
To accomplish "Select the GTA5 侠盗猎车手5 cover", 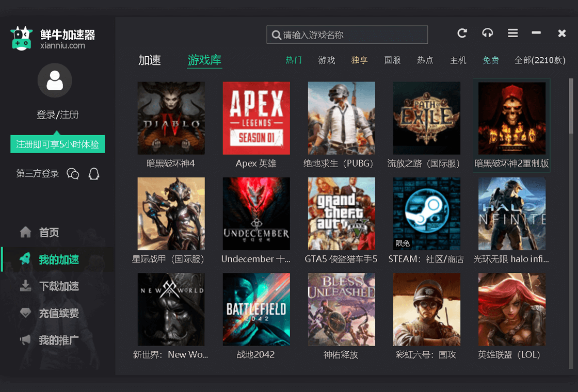I will (341, 214).
